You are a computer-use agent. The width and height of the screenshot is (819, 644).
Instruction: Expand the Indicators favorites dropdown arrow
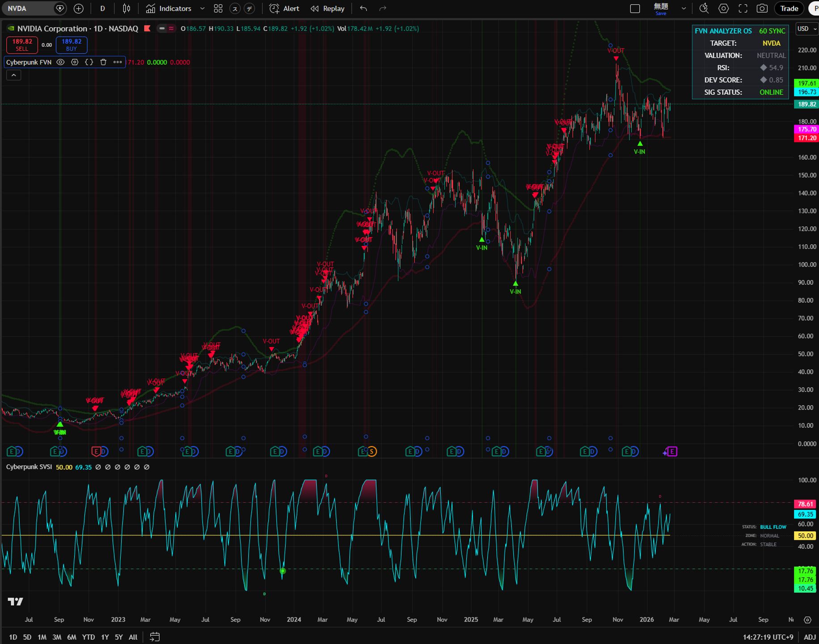(x=202, y=8)
